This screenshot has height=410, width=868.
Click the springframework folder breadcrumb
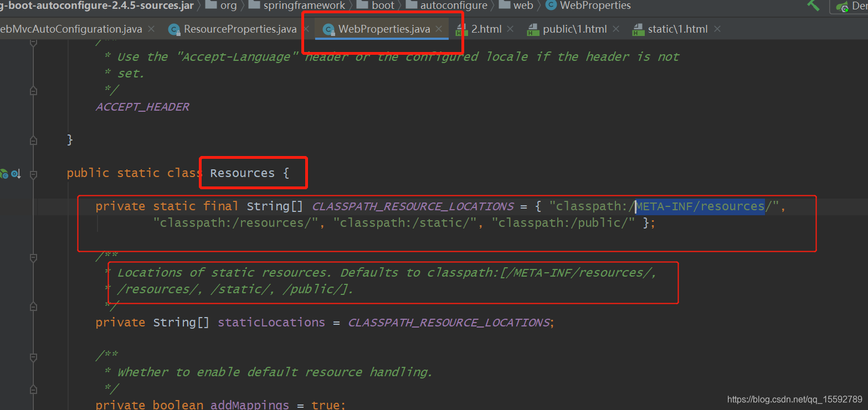296,5
